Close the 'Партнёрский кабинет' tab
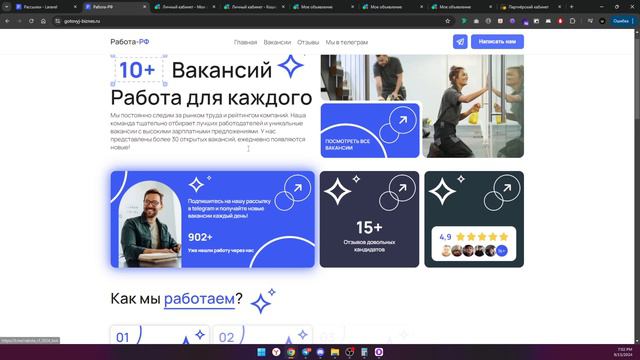The height and width of the screenshot is (360, 640). [560, 7]
